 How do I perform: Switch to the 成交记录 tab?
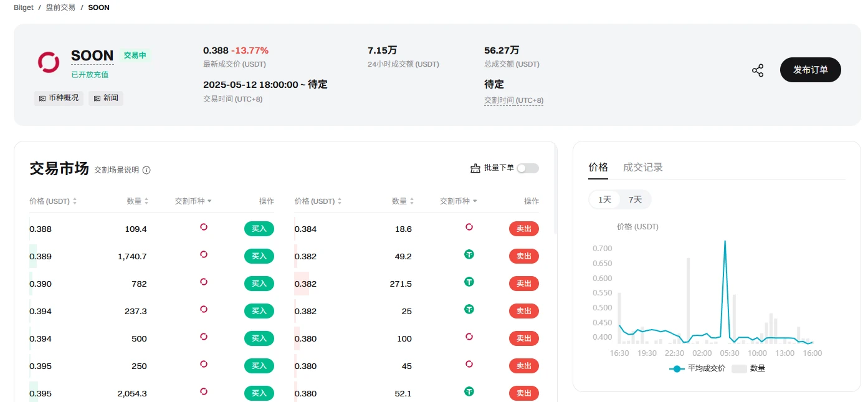(642, 166)
